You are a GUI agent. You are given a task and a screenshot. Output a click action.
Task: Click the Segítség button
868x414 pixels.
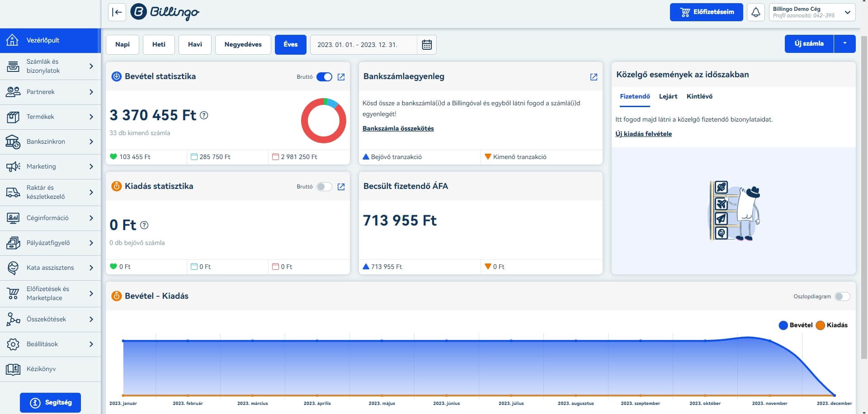(50, 402)
